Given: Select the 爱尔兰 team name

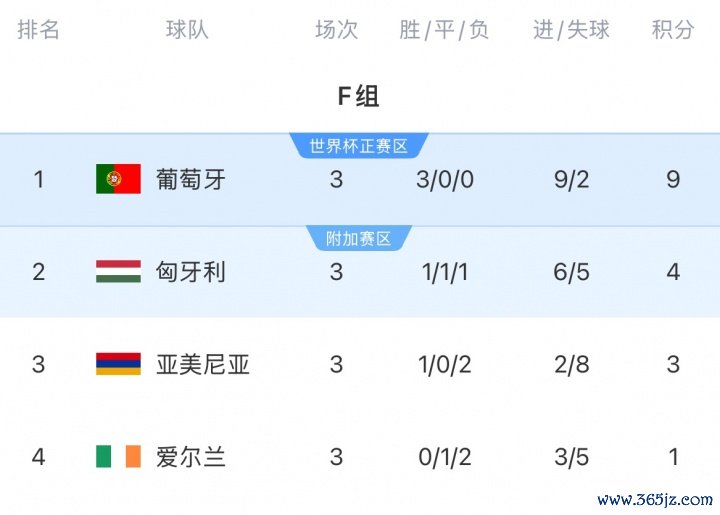Looking at the screenshot, I should (191, 457).
